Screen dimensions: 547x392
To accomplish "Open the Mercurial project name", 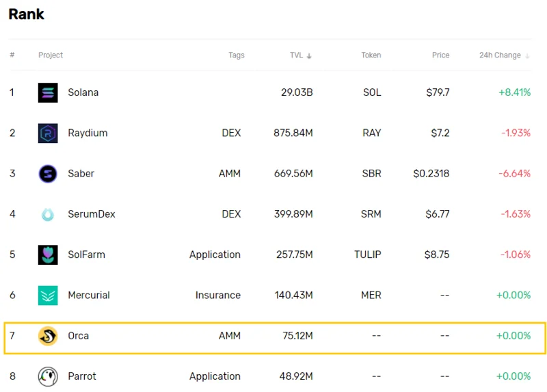I will tap(89, 296).
